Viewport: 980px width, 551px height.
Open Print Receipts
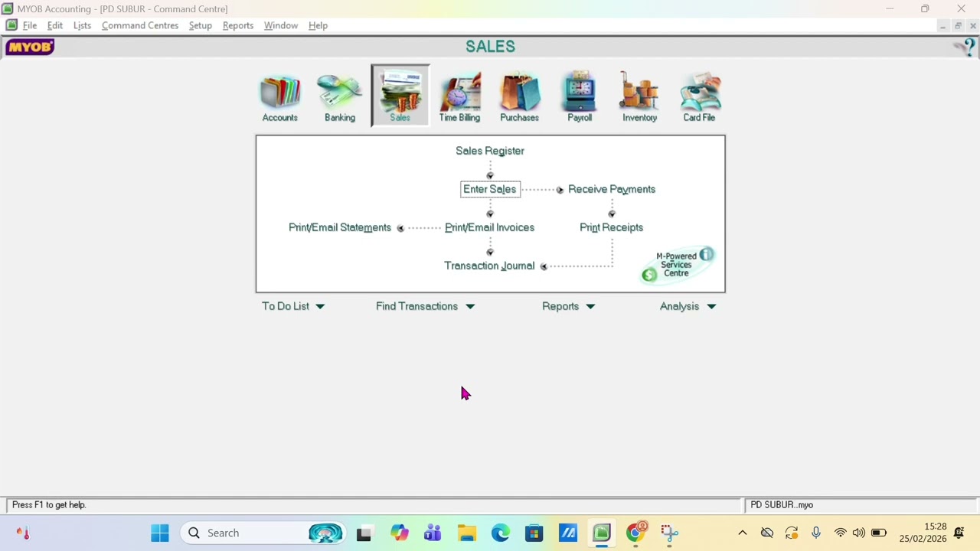tap(611, 227)
